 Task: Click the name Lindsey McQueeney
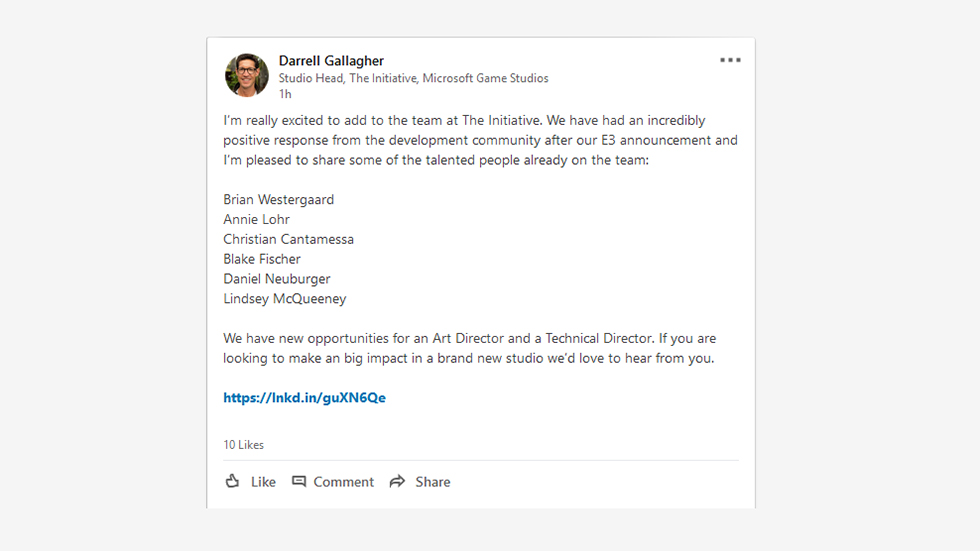tap(285, 299)
